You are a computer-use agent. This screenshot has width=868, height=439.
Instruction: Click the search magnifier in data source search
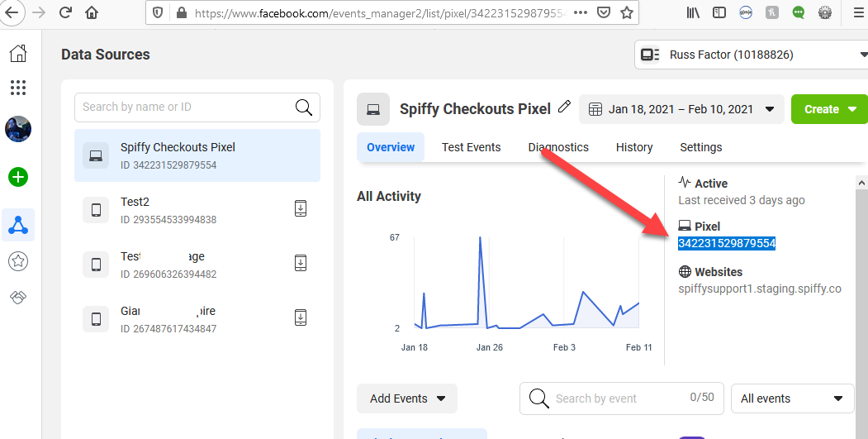tap(304, 107)
